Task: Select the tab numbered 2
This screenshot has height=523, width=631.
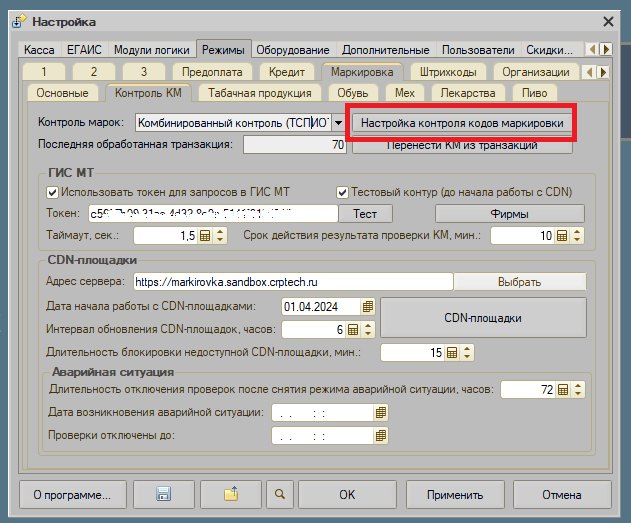Action: [94, 72]
